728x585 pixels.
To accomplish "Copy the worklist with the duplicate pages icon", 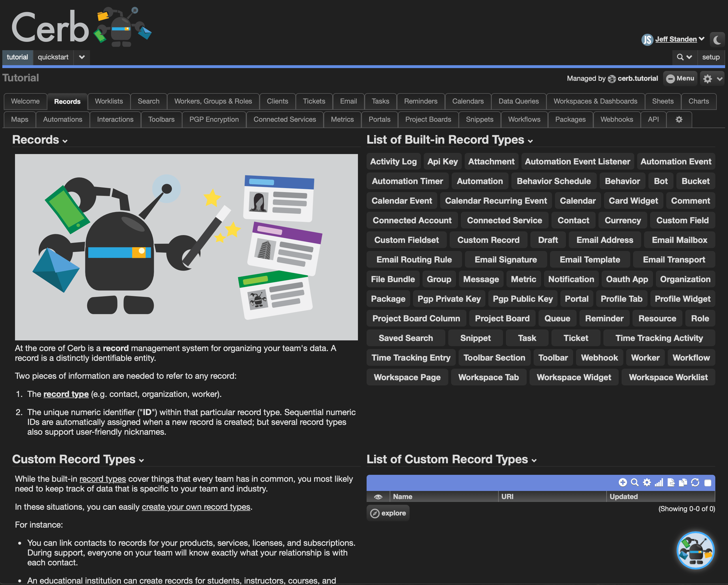I will pos(683,482).
